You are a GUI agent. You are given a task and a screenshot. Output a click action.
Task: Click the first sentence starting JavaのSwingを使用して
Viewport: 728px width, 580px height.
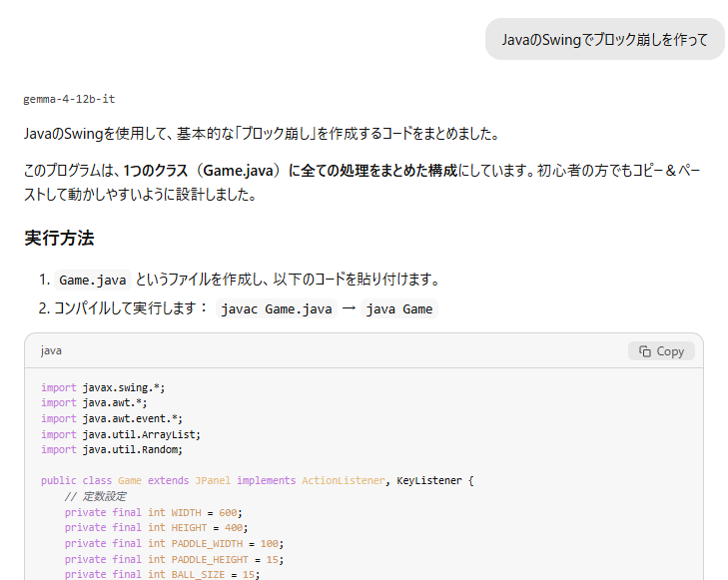(262, 134)
